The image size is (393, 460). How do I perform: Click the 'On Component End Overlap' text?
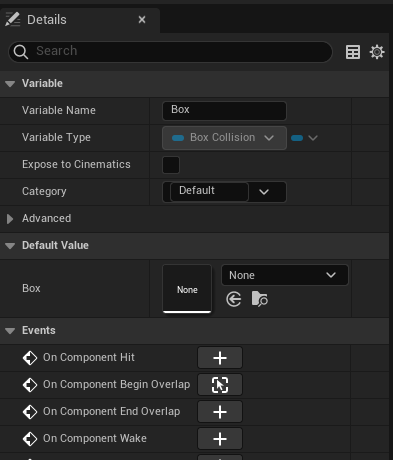pyautogui.click(x=112, y=411)
